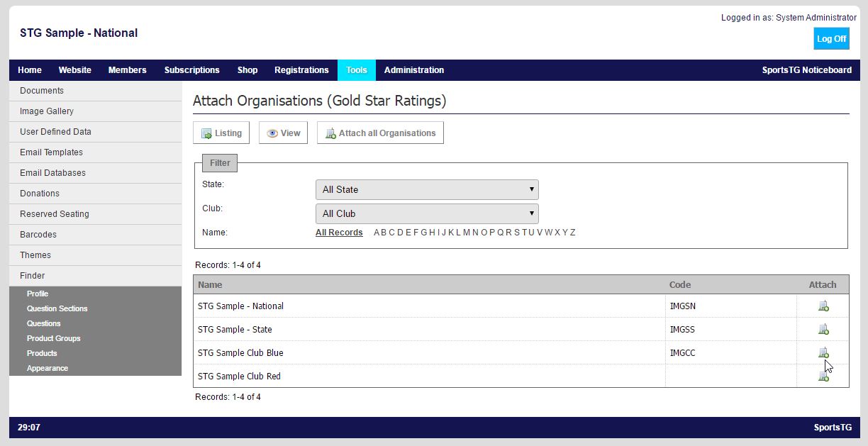Viewport: 868px width, 446px height.
Task: Attach icon for STG Sample Club Blue
Action: 823,352
